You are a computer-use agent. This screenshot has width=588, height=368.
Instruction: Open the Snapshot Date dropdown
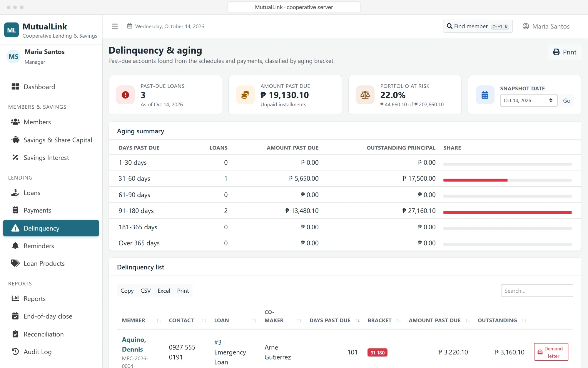point(529,100)
